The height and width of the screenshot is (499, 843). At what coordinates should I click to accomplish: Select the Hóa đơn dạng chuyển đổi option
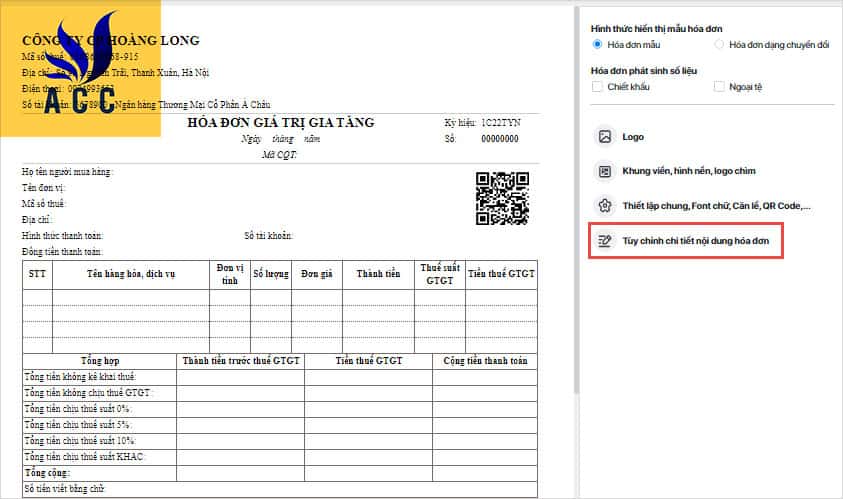click(x=720, y=45)
